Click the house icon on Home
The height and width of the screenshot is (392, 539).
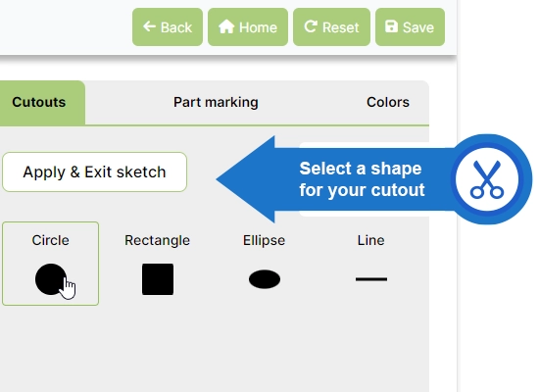tap(226, 26)
